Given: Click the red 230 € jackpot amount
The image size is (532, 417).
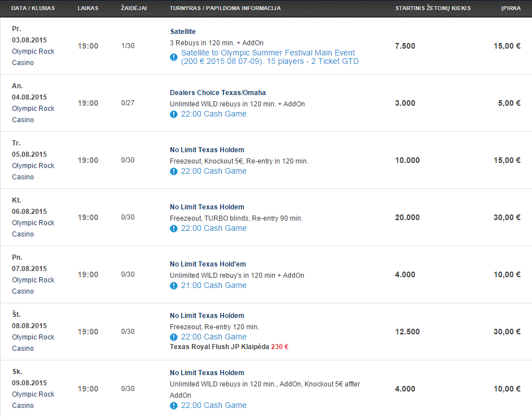Looking at the screenshot, I should 280,347.
